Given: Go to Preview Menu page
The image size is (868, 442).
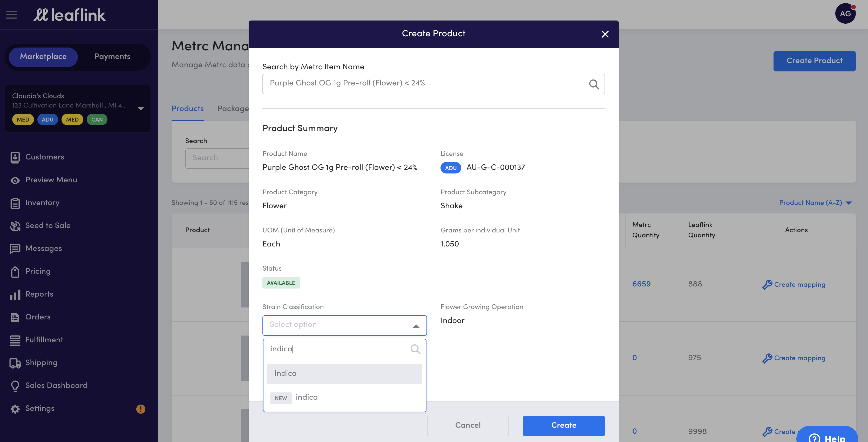Looking at the screenshot, I should [51, 180].
